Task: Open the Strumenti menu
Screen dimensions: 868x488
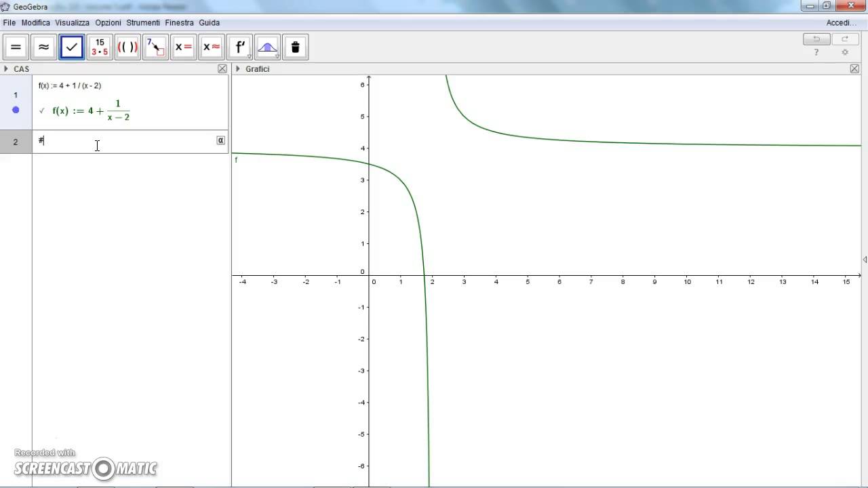Action: click(x=143, y=22)
